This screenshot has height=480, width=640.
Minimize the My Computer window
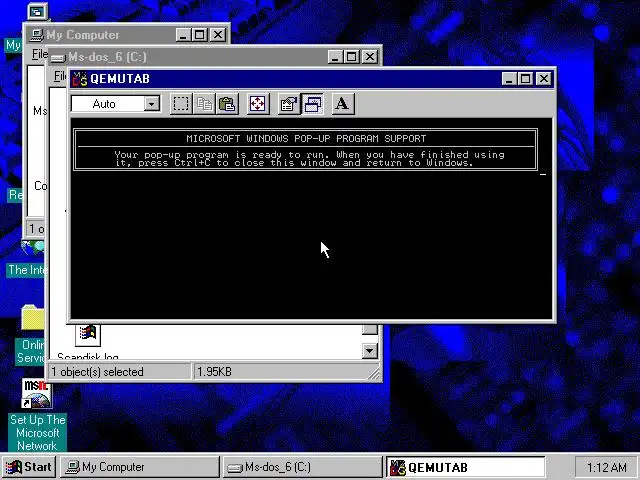point(183,35)
